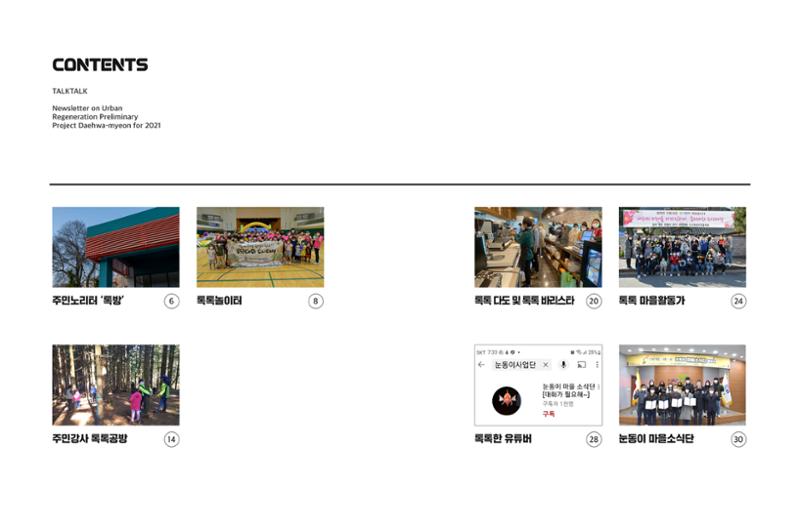Viewport: 800px width, 528px height.
Task: Click the title 톡톡 다도 및 톡톡 바리스타
Action: (x=524, y=301)
